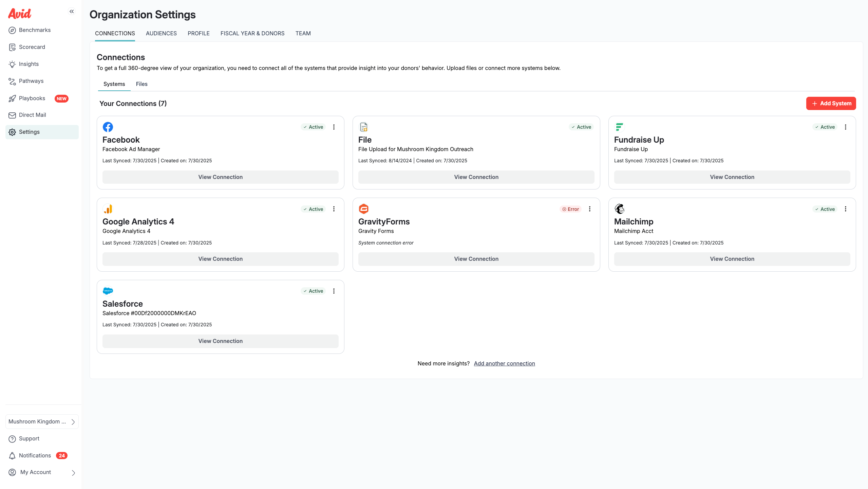Click the Salesforce cloud logo icon
The width and height of the screenshot is (868, 489).
click(108, 291)
